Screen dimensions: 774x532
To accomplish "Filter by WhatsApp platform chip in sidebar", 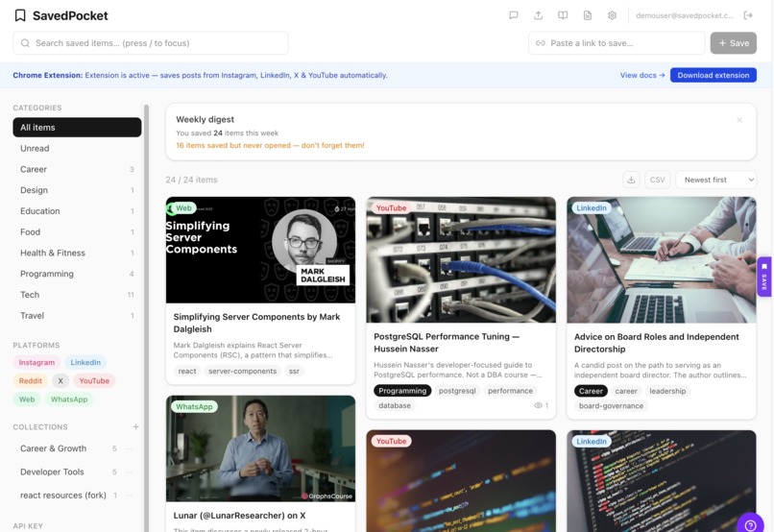I will 69,399.
